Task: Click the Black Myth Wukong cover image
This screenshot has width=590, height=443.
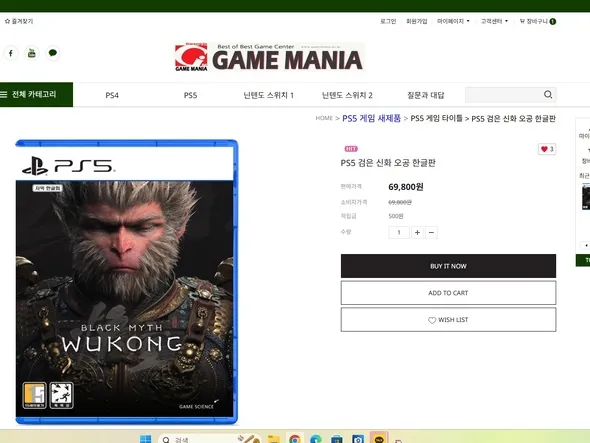Action: pyautogui.click(x=126, y=282)
